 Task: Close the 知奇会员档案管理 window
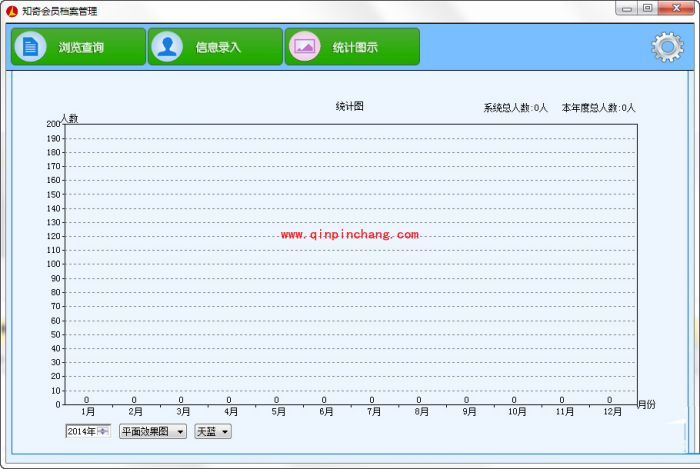676,8
